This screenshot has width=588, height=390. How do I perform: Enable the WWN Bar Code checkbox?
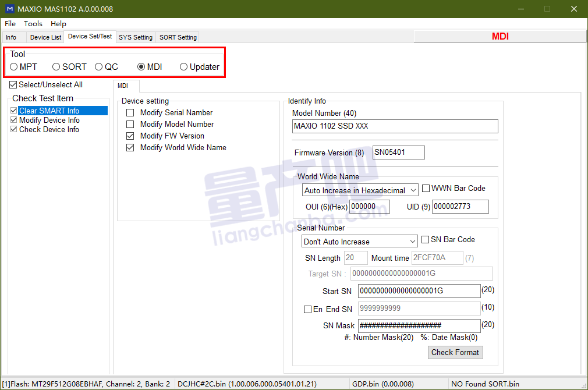[426, 188]
